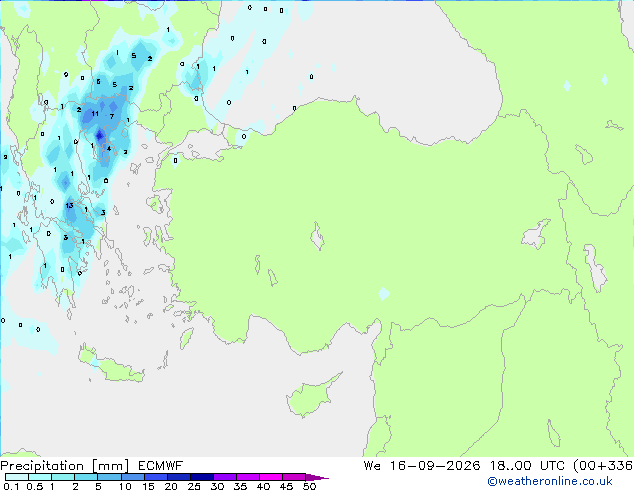Click the 7 mm precipitation value

[112, 117]
